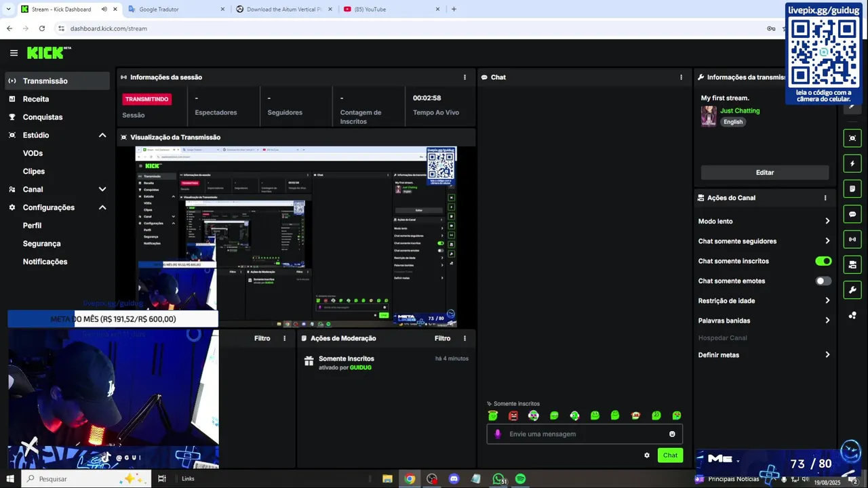Screen dimensions: 868x488
Task: Click the stream preview icon in right toolbar
Action: click(x=852, y=138)
